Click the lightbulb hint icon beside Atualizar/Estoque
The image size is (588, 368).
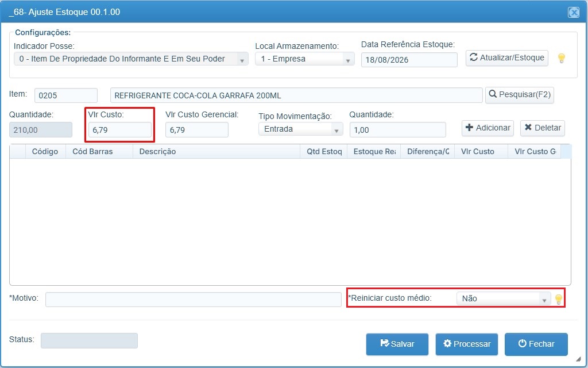[561, 58]
